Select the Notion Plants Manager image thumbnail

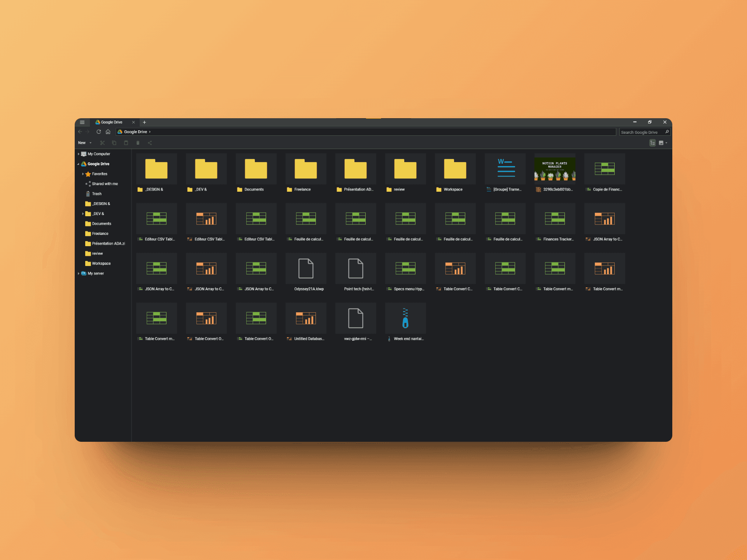555,169
